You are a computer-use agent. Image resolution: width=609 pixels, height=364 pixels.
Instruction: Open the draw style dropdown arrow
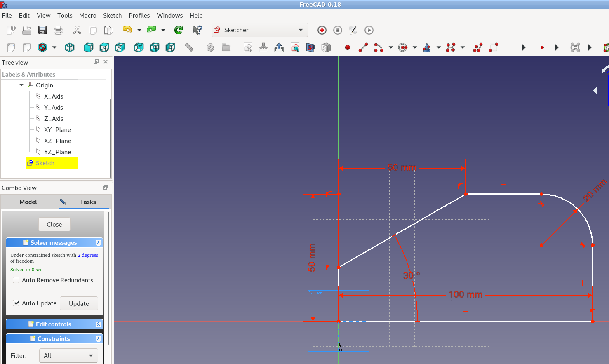click(54, 47)
